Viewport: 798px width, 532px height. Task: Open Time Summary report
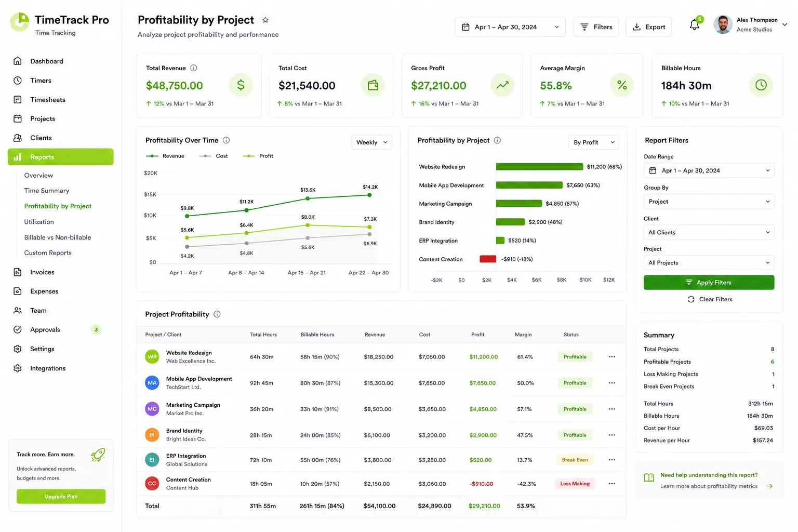pos(47,191)
